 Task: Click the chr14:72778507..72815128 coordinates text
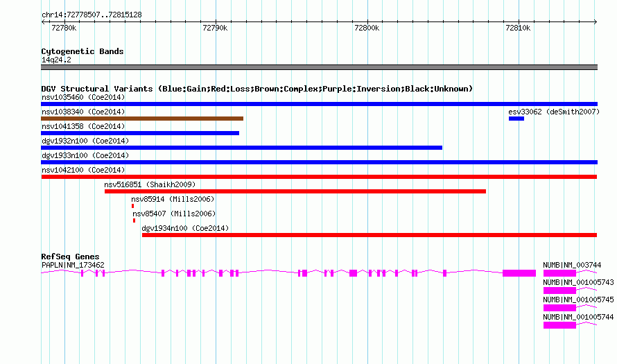coord(92,15)
